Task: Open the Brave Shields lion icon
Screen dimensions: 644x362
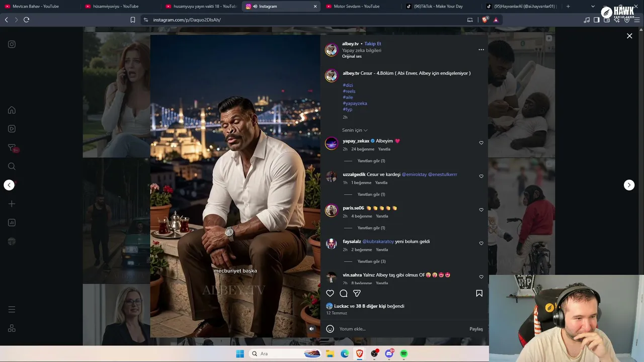Action: (x=485, y=20)
